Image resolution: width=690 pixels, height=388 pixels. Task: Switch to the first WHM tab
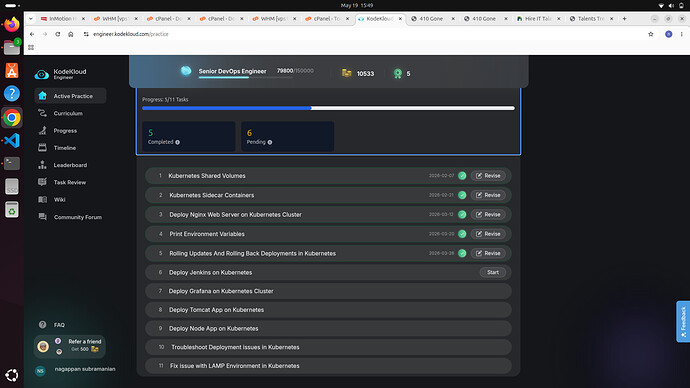pos(115,18)
